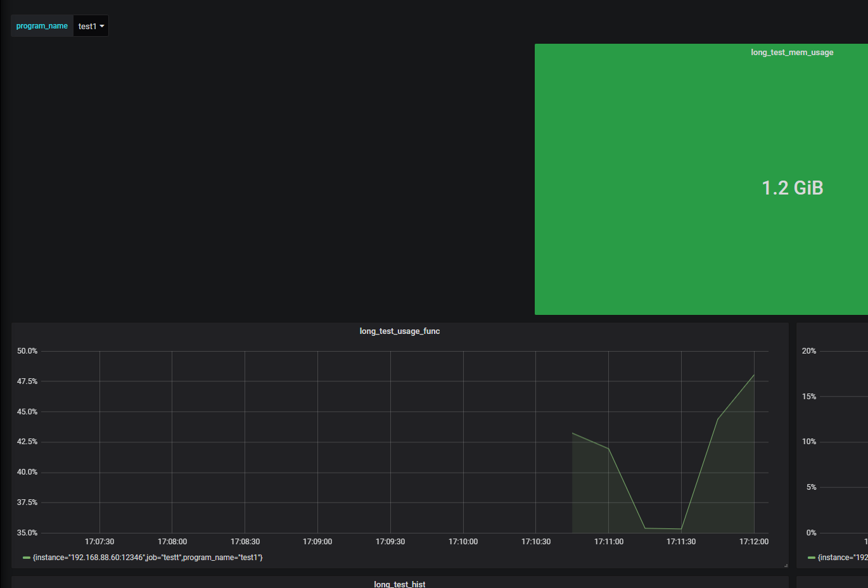The height and width of the screenshot is (588, 868).
Task: Click the 35.0% Y-axis label
Action: [27, 533]
